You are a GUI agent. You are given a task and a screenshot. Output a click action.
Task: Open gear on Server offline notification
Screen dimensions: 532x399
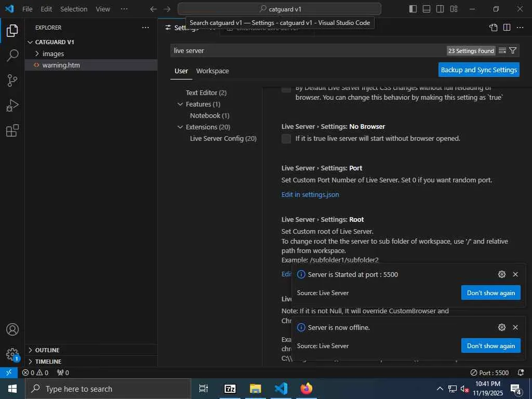502,327
